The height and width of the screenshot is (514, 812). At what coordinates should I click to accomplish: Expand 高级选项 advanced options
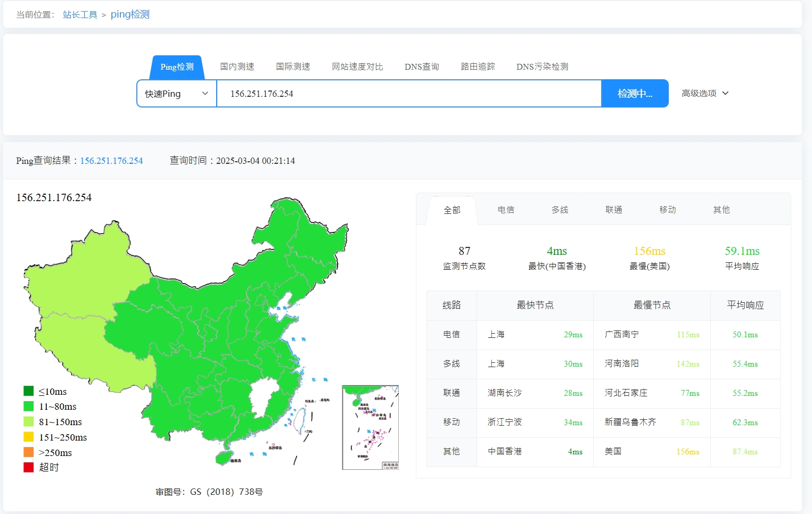pyautogui.click(x=705, y=93)
